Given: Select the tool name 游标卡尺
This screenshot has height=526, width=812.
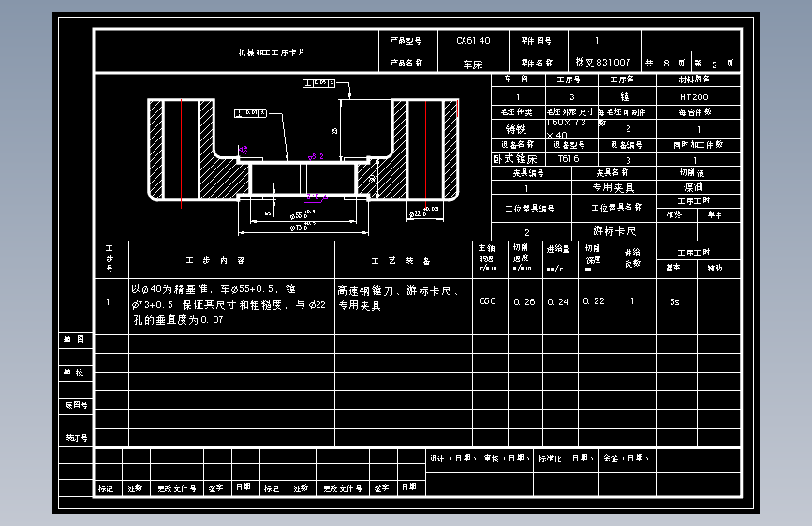Looking at the screenshot, I should pyautogui.click(x=614, y=231).
